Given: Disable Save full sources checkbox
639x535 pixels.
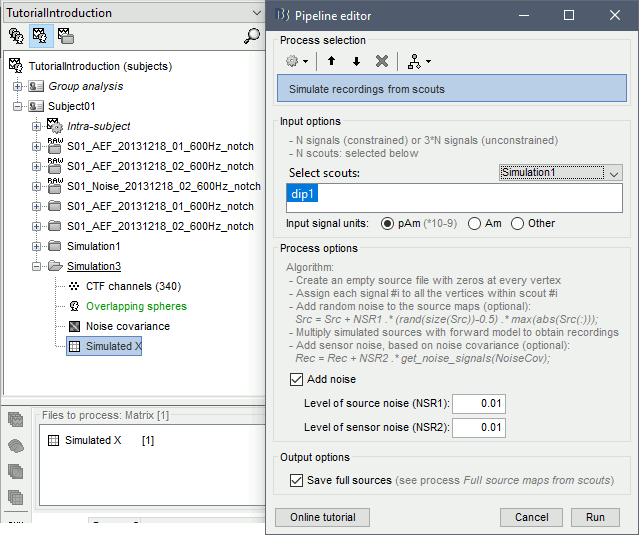Looking at the screenshot, I should (x=296, y=480).
